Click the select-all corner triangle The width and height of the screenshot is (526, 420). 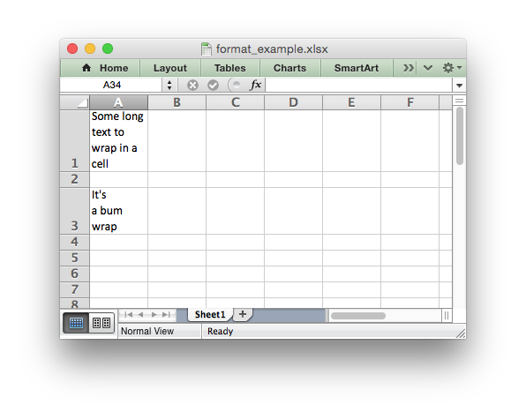82,102
